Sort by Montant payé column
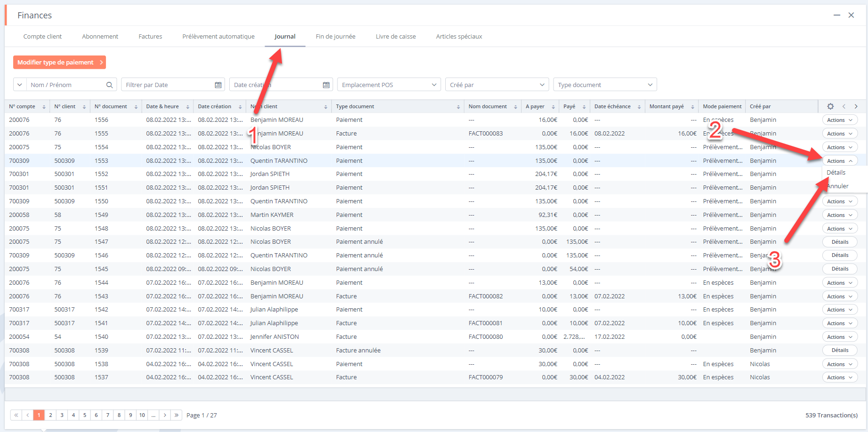The height and width of the screenshot is (432, 868). [692, 107]
